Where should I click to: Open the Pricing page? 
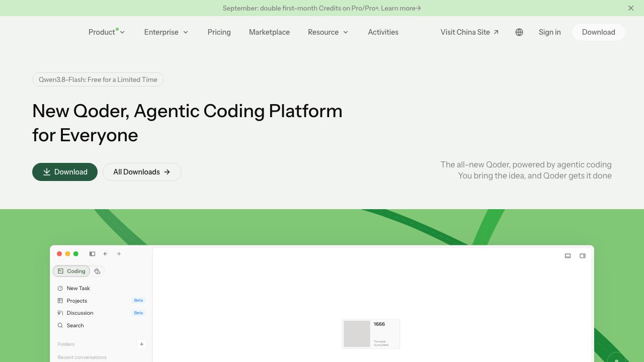(x=219, y=32)
